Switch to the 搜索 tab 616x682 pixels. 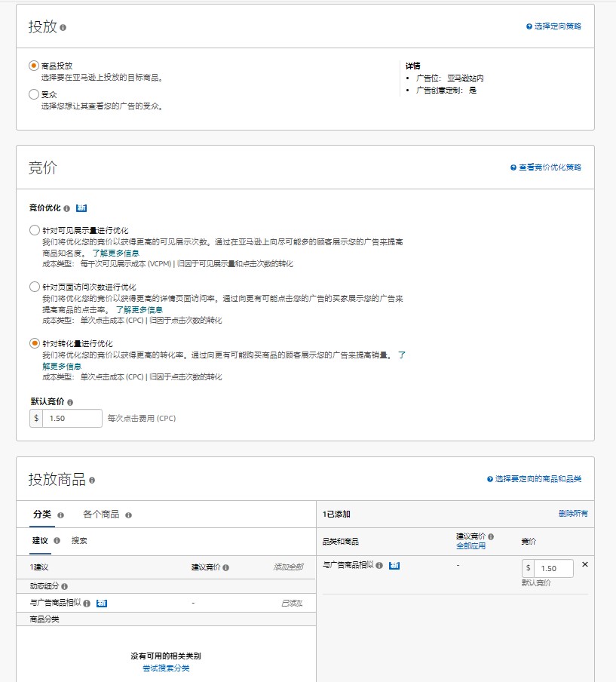(x=79, y=540)
